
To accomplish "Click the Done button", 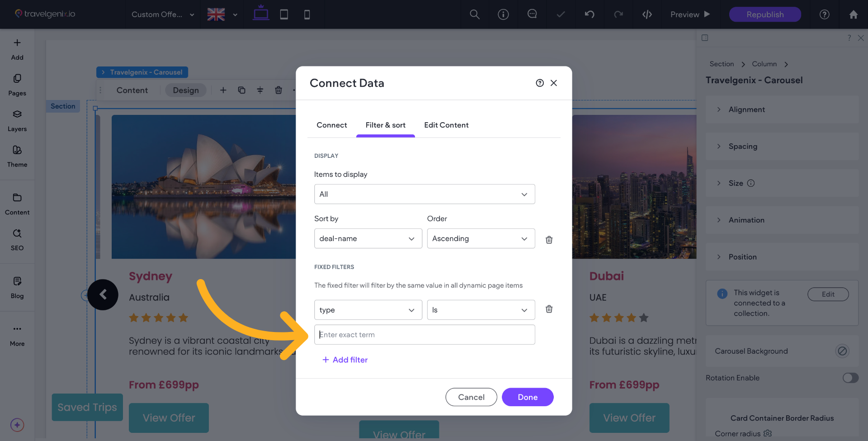I will pos(528,397).
